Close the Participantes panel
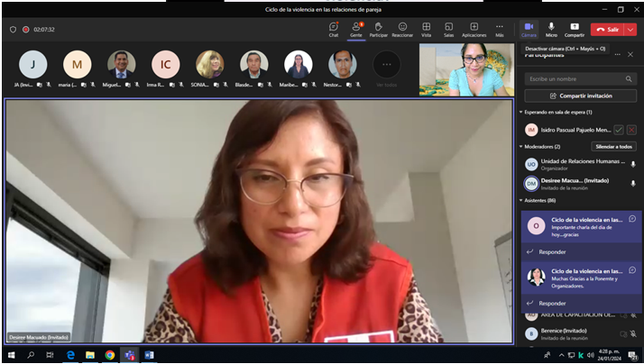The image size is (644, 364). coord(630,55)
